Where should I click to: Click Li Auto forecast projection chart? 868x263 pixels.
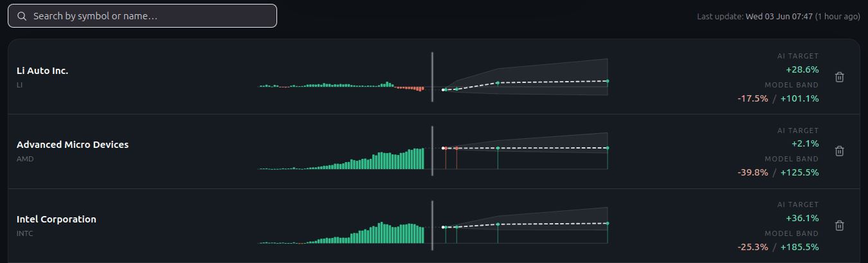click(525, 77)
